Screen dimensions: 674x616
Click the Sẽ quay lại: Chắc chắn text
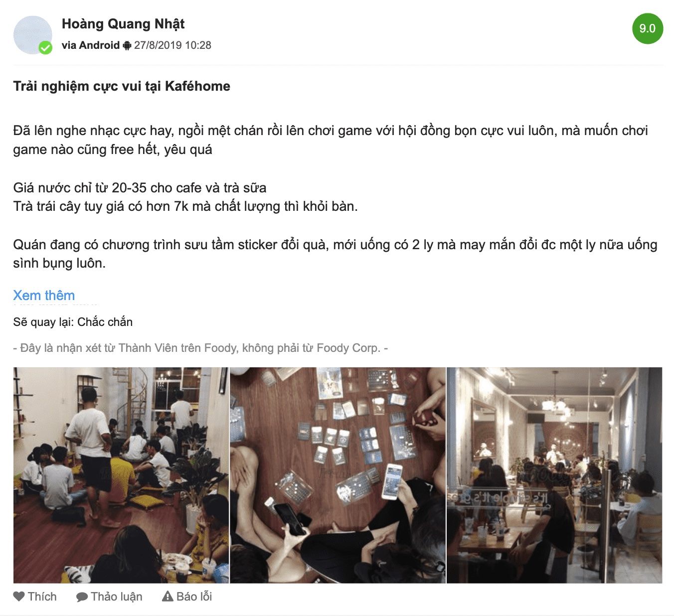(73, 322)
